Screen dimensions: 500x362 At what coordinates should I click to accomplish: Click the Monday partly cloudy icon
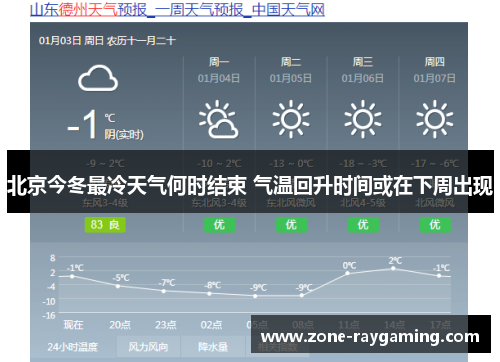tap(219, 119)
